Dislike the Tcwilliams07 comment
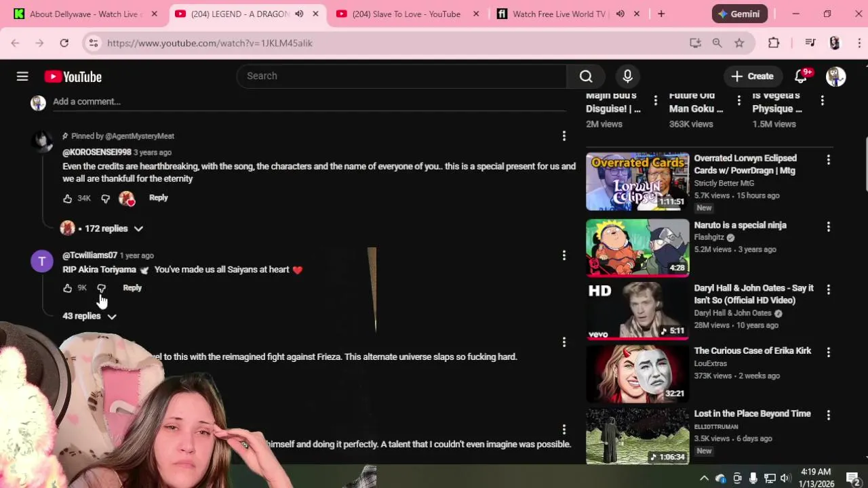Screen dimensions: 868x488 click(102, 288)
